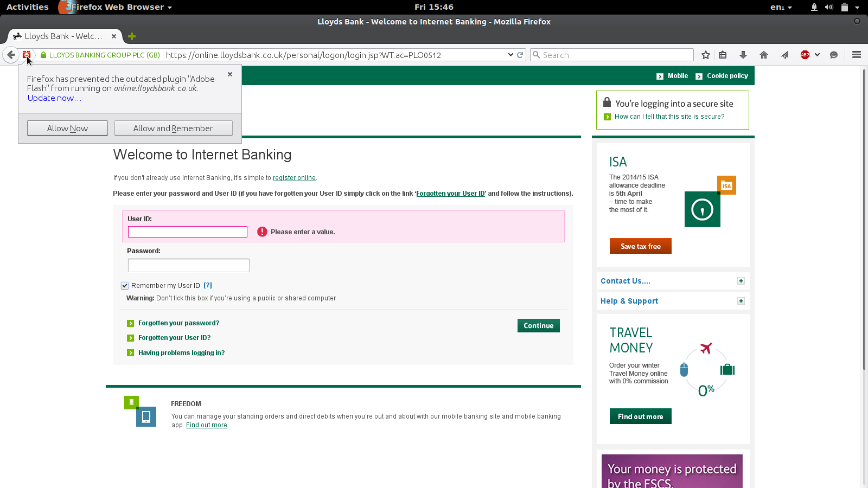Screen dimensions: 868x488
Task: Open the en language input dropdown
Action: [x=781, y=7]
